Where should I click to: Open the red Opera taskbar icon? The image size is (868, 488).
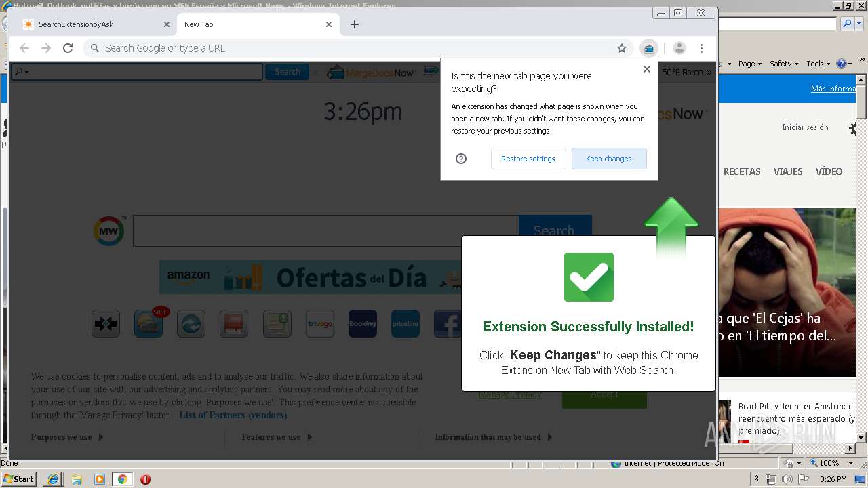(x=145, y=479)
